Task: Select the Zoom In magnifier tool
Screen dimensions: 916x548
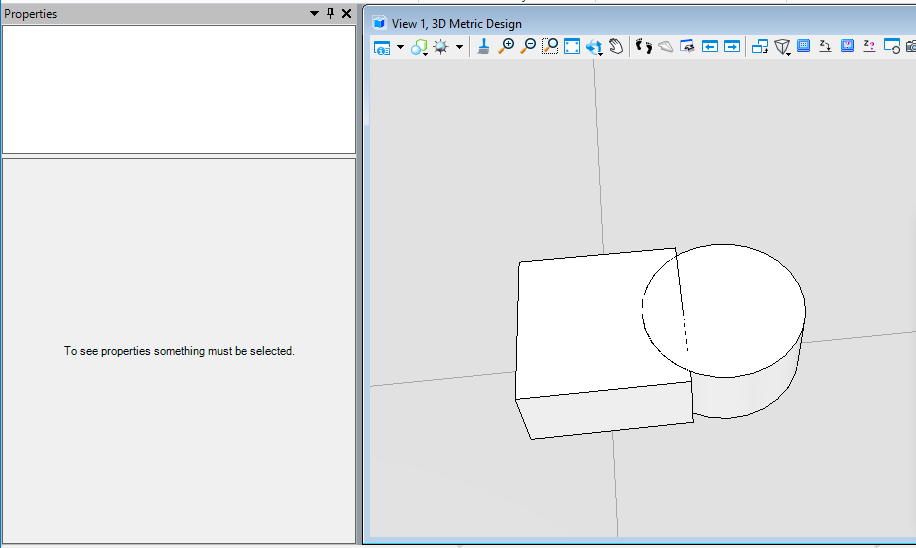Action: (x=506, y=46)
